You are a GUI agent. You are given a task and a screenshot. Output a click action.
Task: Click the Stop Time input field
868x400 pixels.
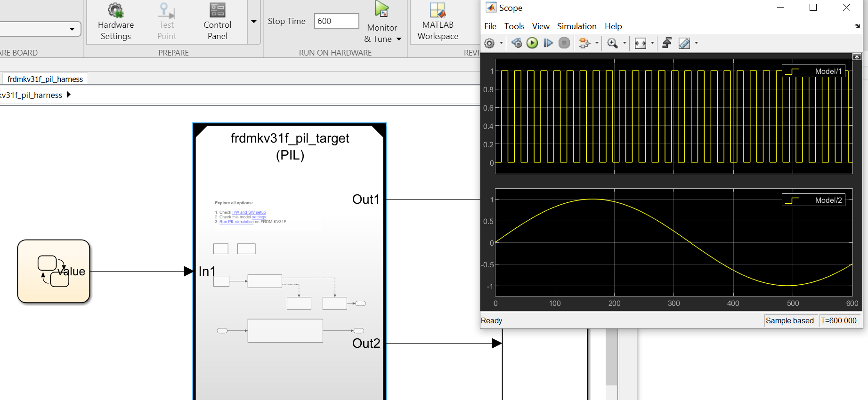click(336, 21)
